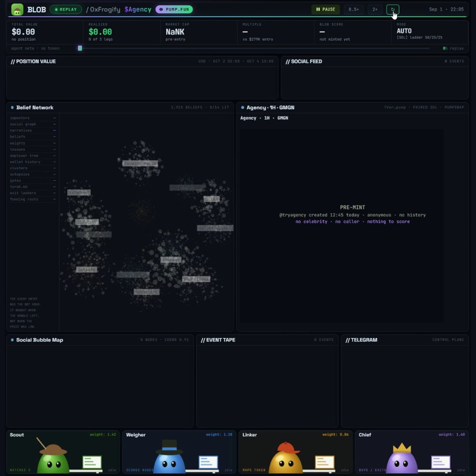Select 'social graph' in the belief sidebar list
This screenshot has width=476, height=476.
(33, 124)
